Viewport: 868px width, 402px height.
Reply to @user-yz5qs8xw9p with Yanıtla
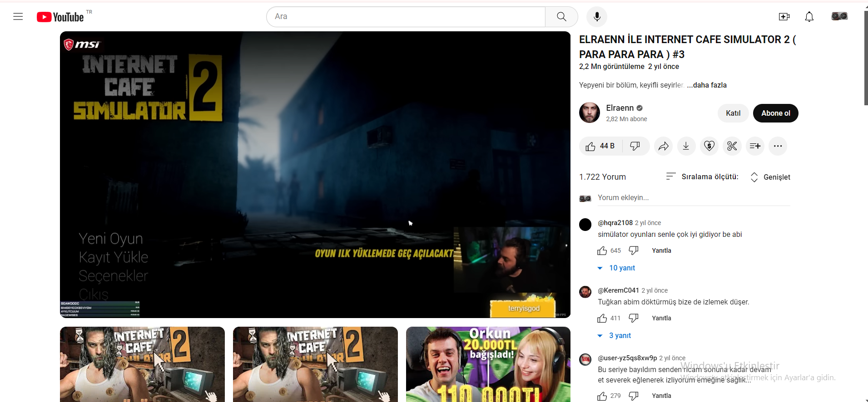[661, 396]
